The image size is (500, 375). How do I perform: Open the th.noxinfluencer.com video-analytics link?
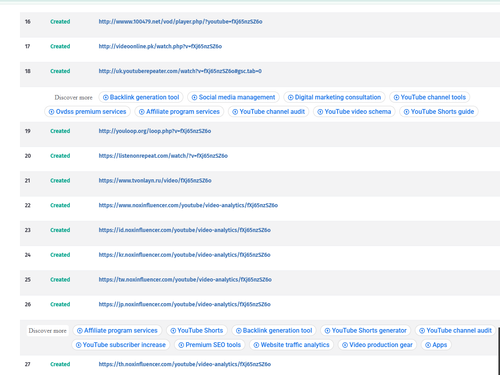185,364
